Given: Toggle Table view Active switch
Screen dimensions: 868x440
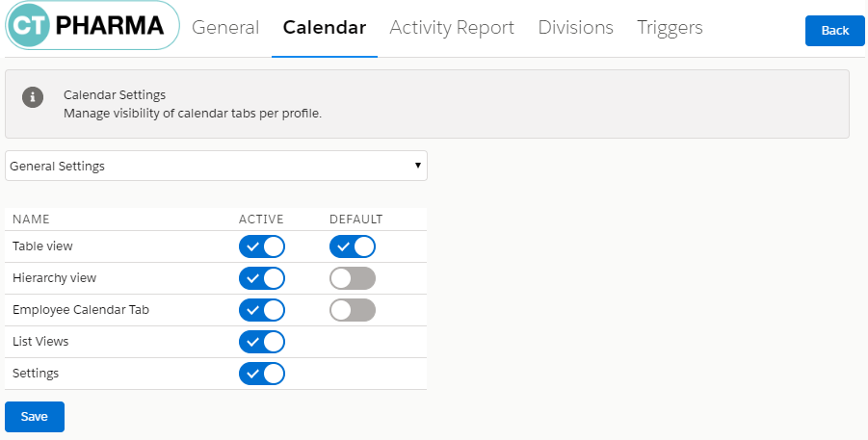Looking at the screenshot, I should click(x=262, y=246).
